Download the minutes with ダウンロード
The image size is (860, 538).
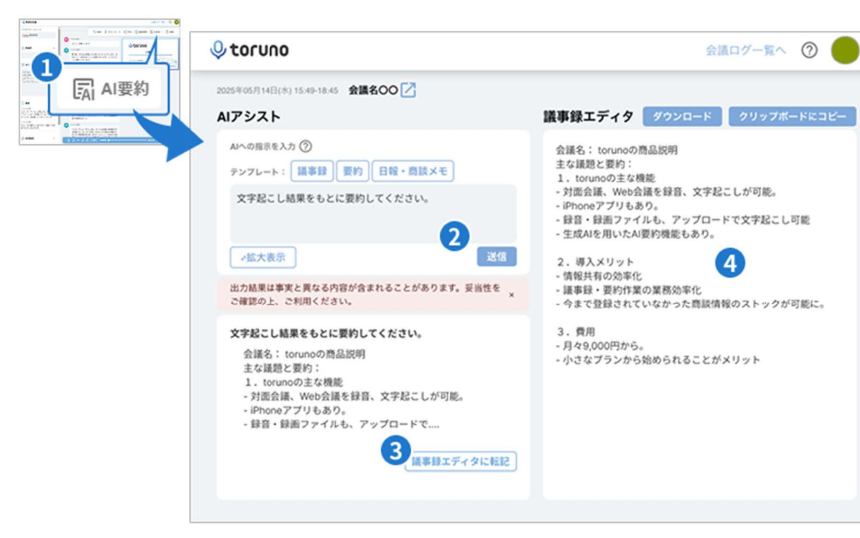(x=682, y=116)
